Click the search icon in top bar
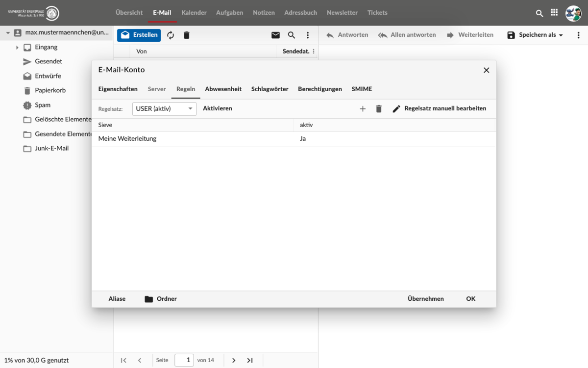 coord(539,13)
